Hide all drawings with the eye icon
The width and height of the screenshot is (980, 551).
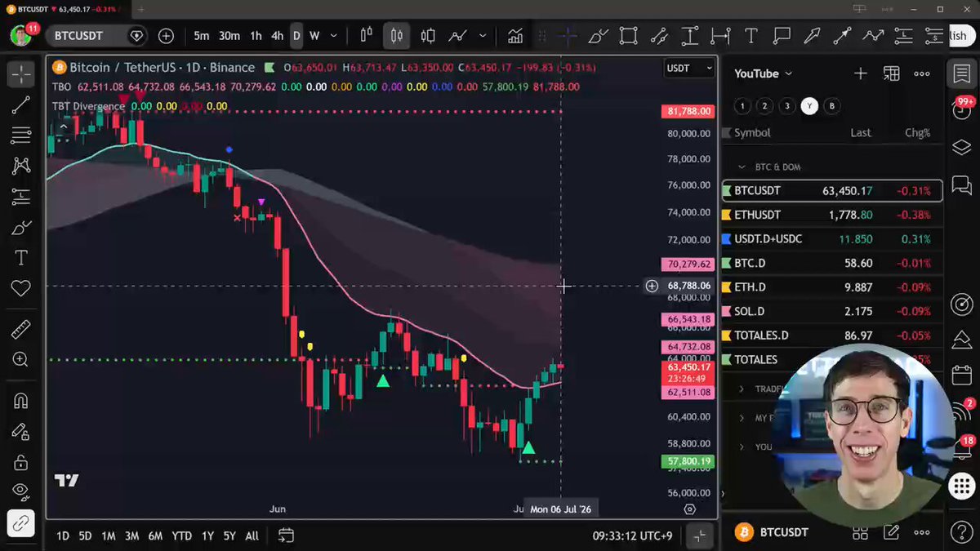coord(20,491)
